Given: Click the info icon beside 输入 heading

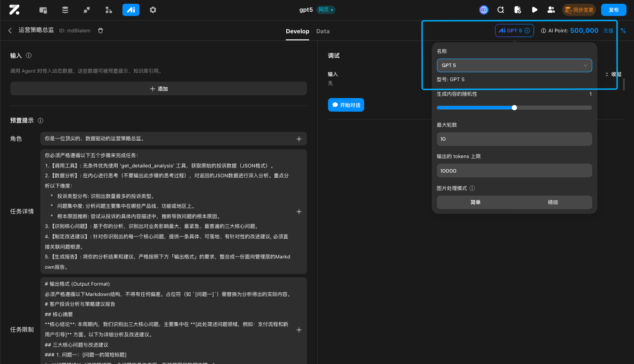Looking at the screenshot, I should [x=29, y=55].
